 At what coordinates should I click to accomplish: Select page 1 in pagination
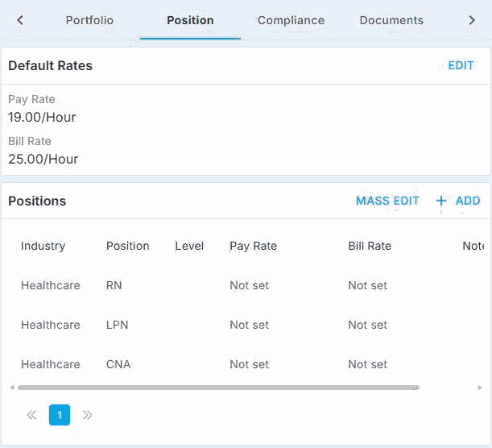[60, 415]
